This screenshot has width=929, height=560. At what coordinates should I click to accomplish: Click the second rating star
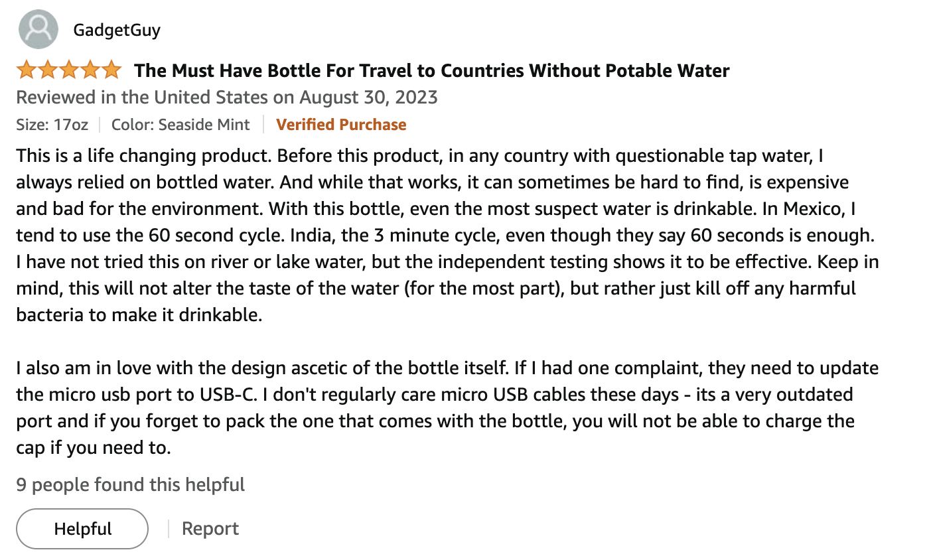click(48, 70)
